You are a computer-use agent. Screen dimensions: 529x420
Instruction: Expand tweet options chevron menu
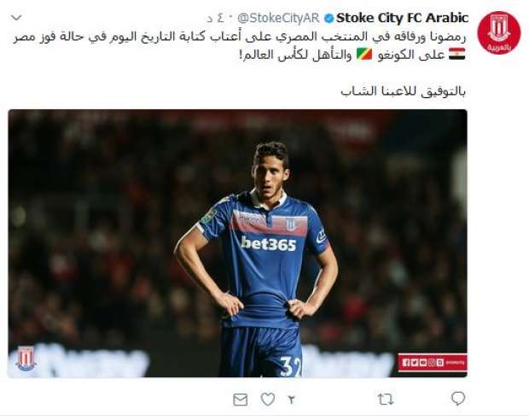(x=16, y=17)
